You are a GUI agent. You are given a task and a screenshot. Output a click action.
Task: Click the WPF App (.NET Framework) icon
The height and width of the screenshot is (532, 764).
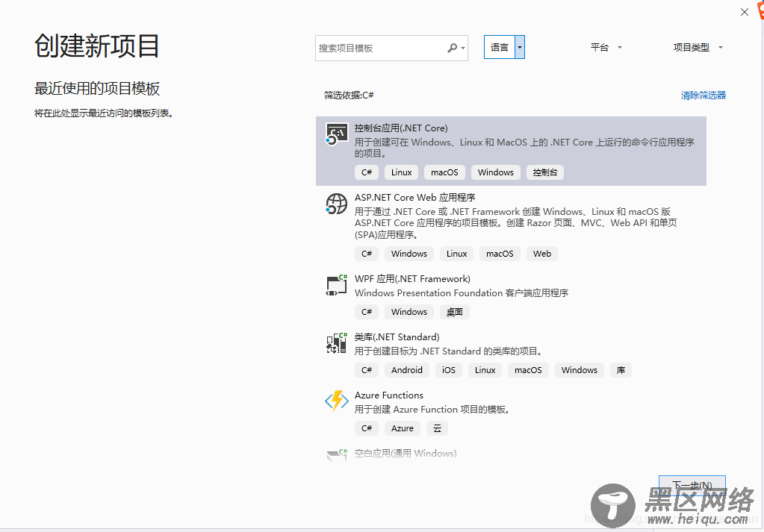tap(336, 285)
